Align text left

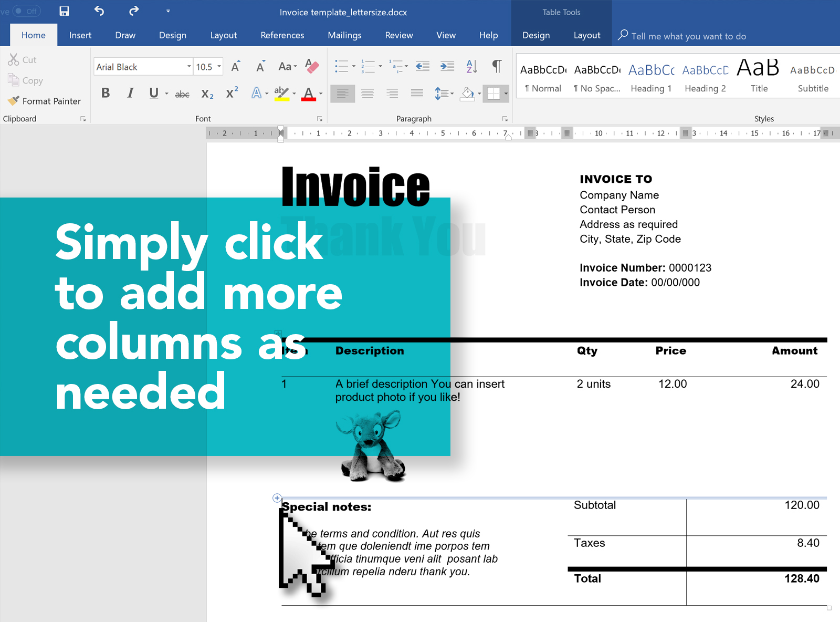click(342, 94)
